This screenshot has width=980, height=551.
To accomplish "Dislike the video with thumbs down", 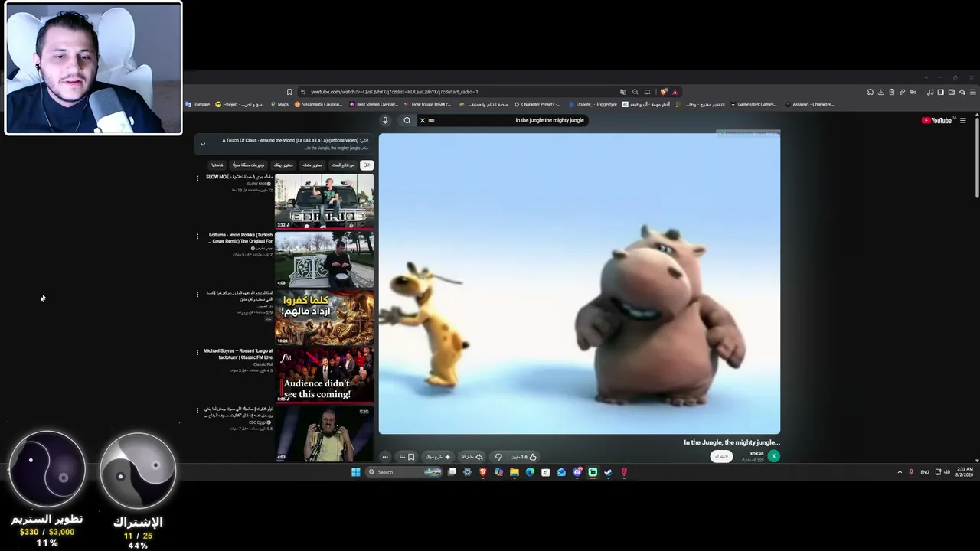I will click(x=498, y=457).
